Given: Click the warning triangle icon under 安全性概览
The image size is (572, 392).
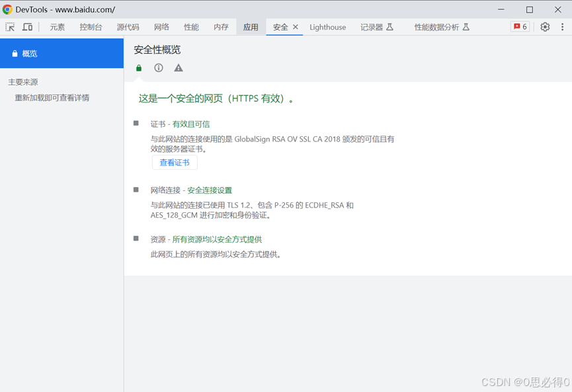Looking at the screenshot, I should [x=179, y=68].
